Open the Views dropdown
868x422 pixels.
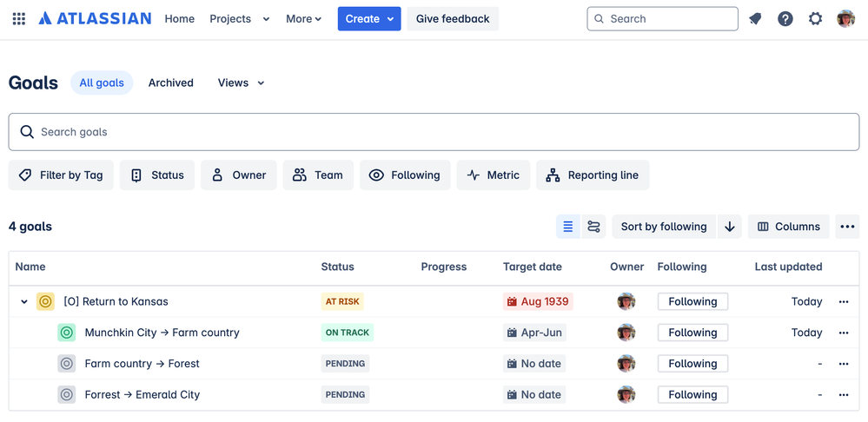click(241, 83)
